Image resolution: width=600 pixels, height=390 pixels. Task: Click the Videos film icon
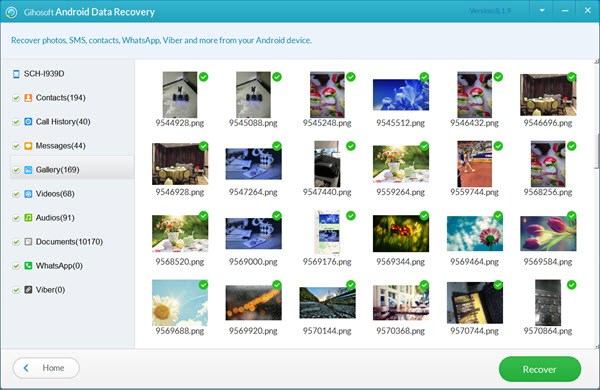28,194
